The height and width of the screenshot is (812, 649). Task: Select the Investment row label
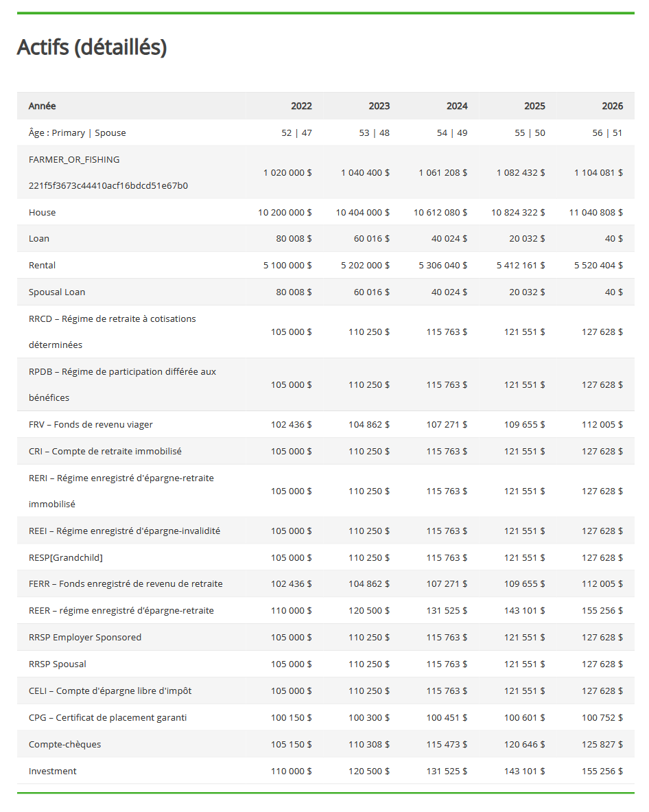tap(53, 771)
